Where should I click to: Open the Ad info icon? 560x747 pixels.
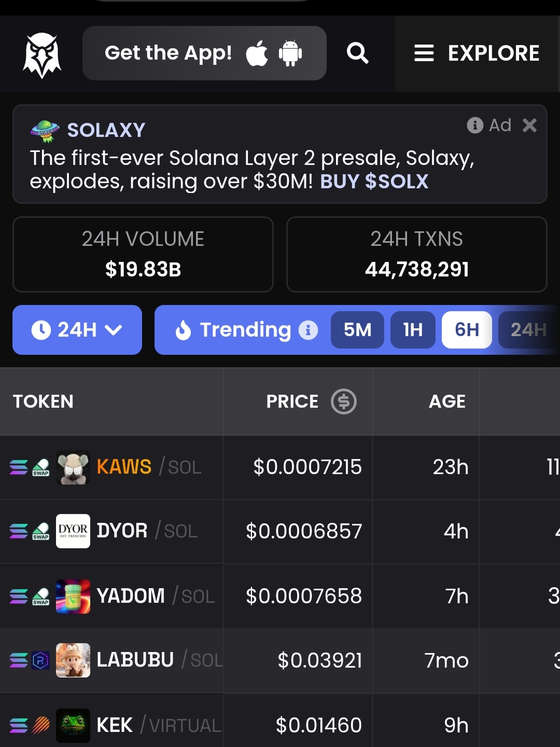[474, 125]
